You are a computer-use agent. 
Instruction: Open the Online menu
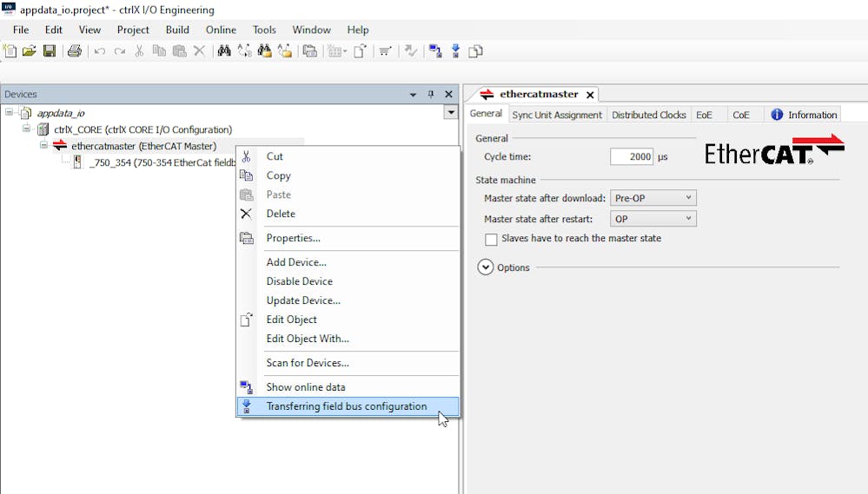[x=221, y=30]
